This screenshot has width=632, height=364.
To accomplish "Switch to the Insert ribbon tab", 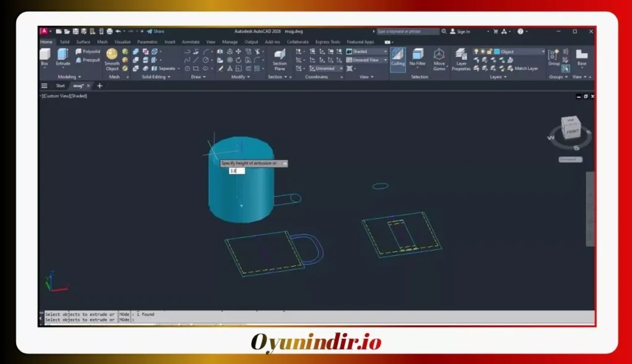I will pos(170,41).
